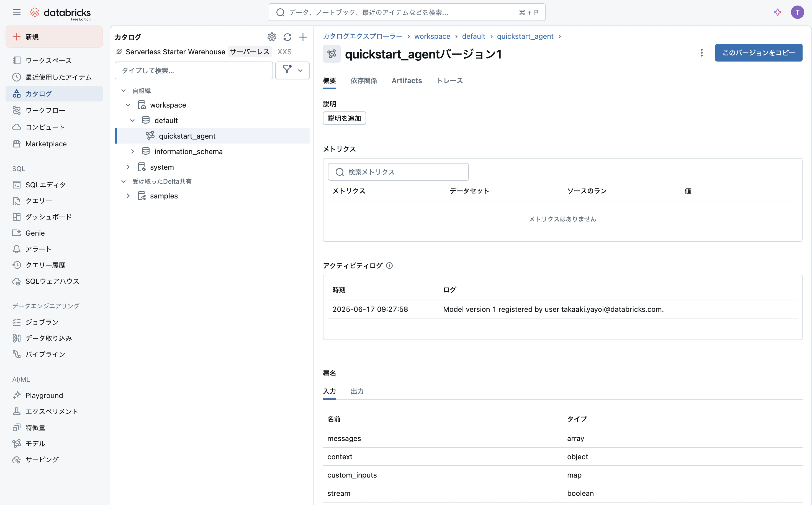Screen dimensions: 812x505
Task: Open ワークスペース in the sidebar
Action: (54, 60)
